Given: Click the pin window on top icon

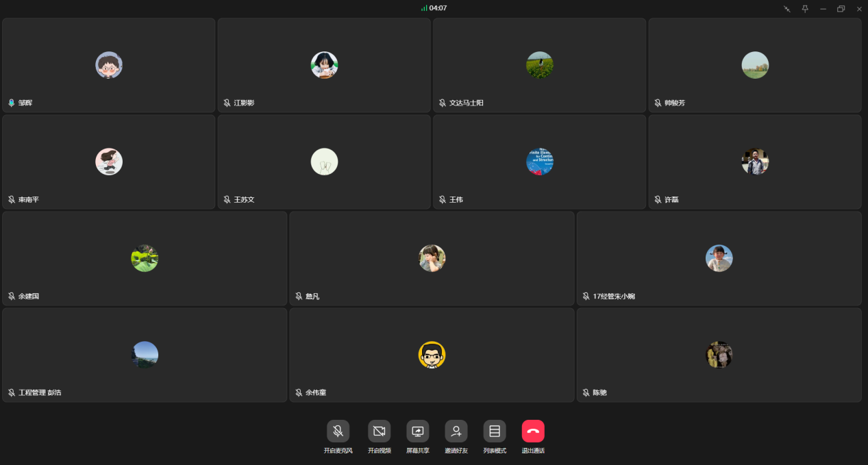Looking at the screenshot, I should pyautogui.click(x=805, y=9).
